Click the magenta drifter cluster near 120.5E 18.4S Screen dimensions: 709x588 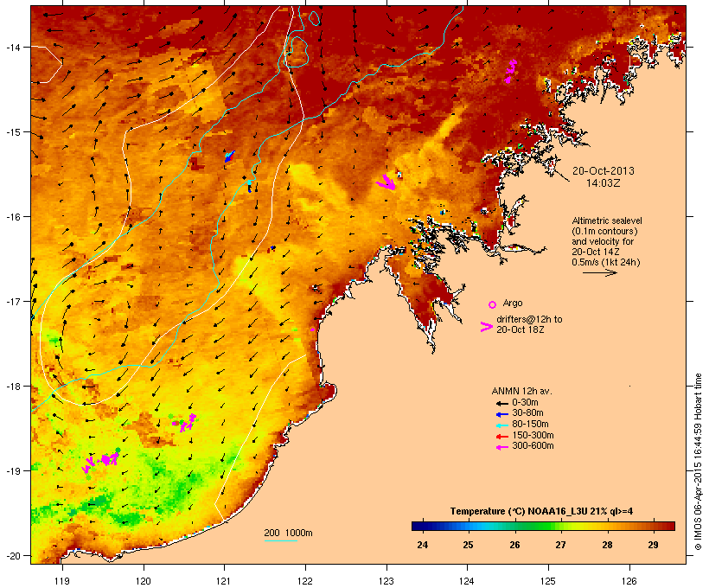point(184,423)
